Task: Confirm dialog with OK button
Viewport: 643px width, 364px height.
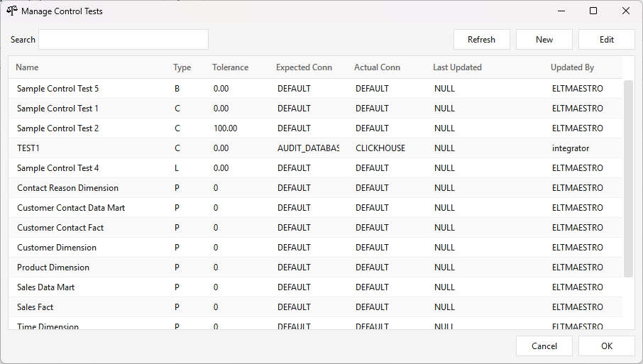Action: [607, 346]
